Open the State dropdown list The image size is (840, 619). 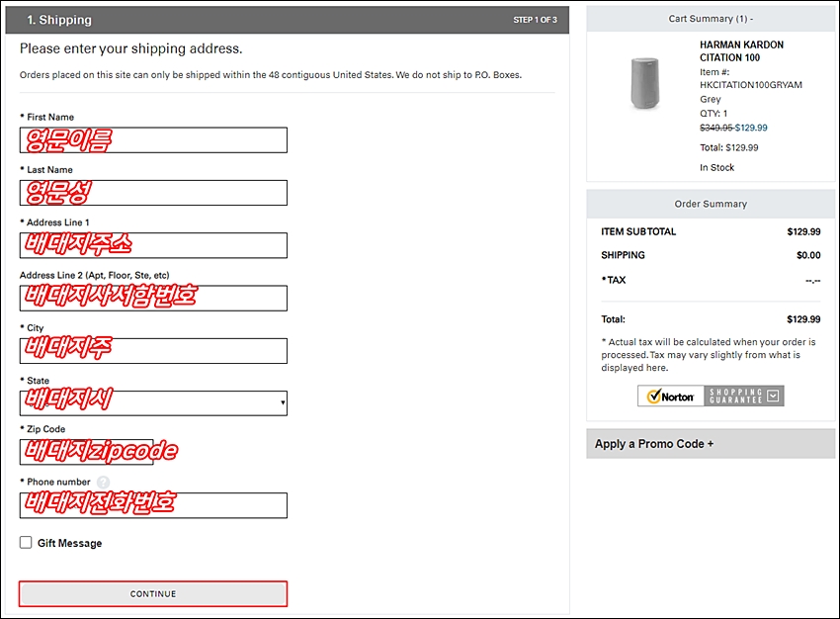153,403
